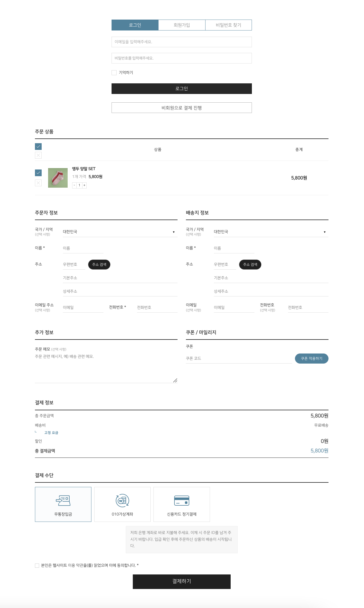
Task: Click the X delete icon beside 앵두 양말 SET
Action: point(38,183)
